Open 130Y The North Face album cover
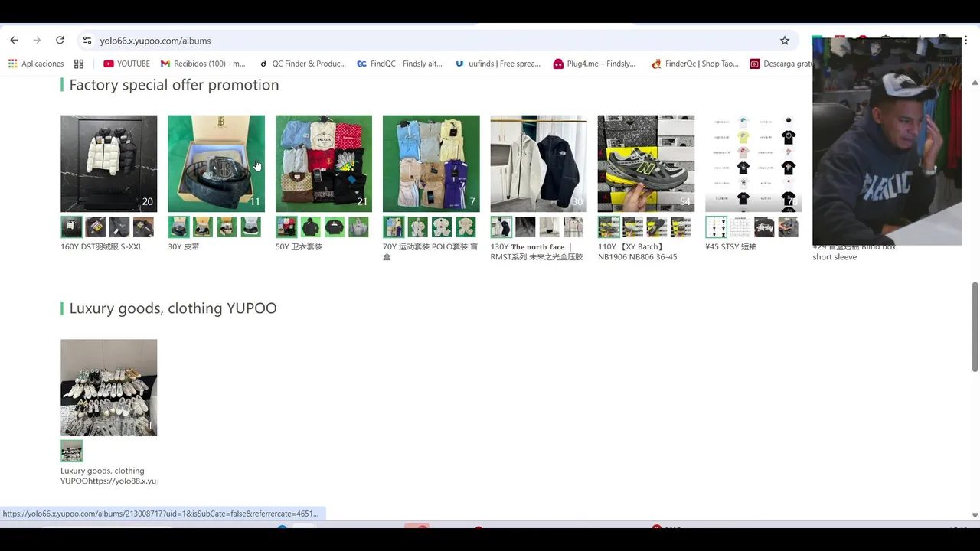This screenshot has height=551, width=980. coord(539,164)
